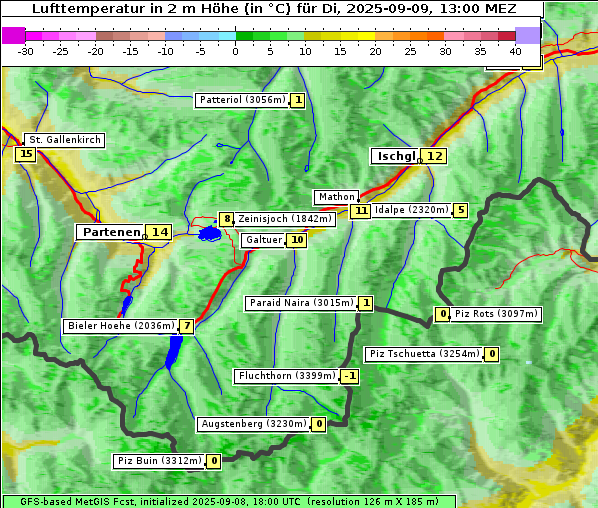
Task: Click the Piz Rots (3097m) label
Action: pyautogui.click(x=496, y=314)
